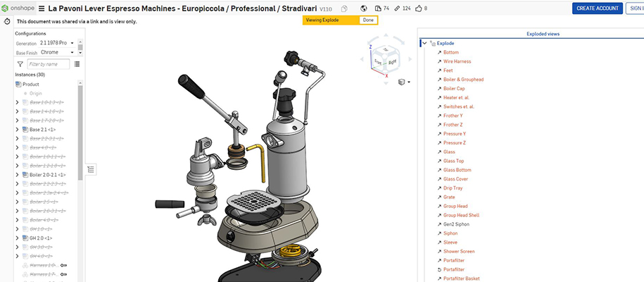The width and height of the screenshot is (644, 282).
Task: Click the SIGN IN button
Action: tap(635, 8)
